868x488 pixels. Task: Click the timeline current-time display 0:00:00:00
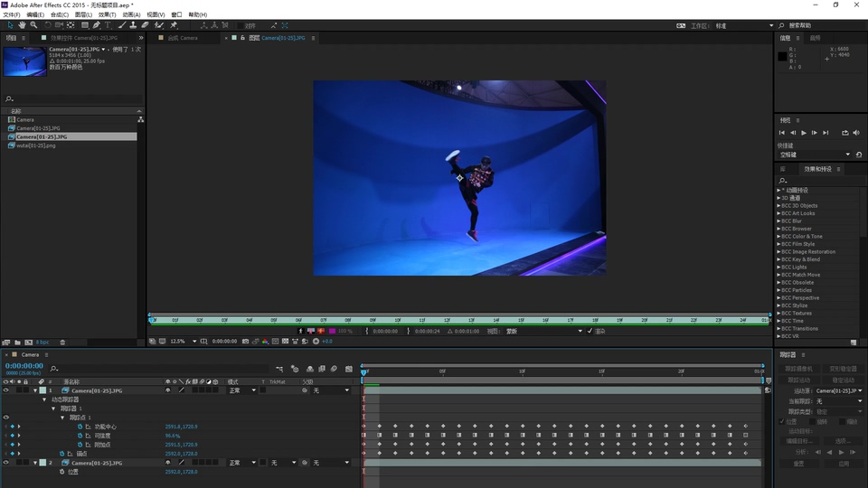[24, 366]
